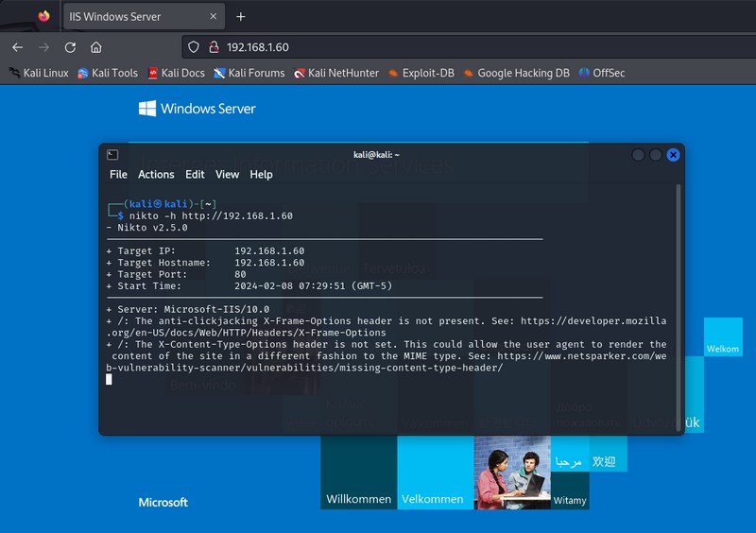Viewport: 756px width, 533px height.
Task: Reload the 192.168.1.60 page
Action: pos(70,47)
